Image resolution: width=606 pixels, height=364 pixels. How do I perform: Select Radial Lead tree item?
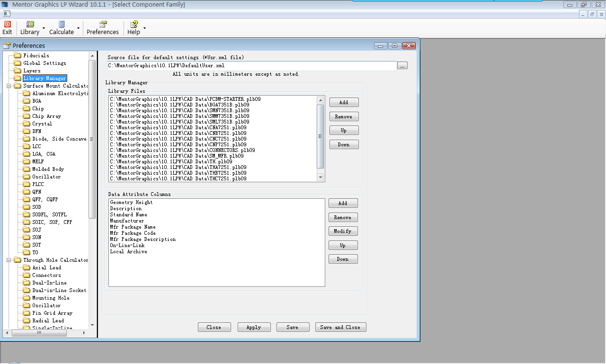(x=48, y=320)
